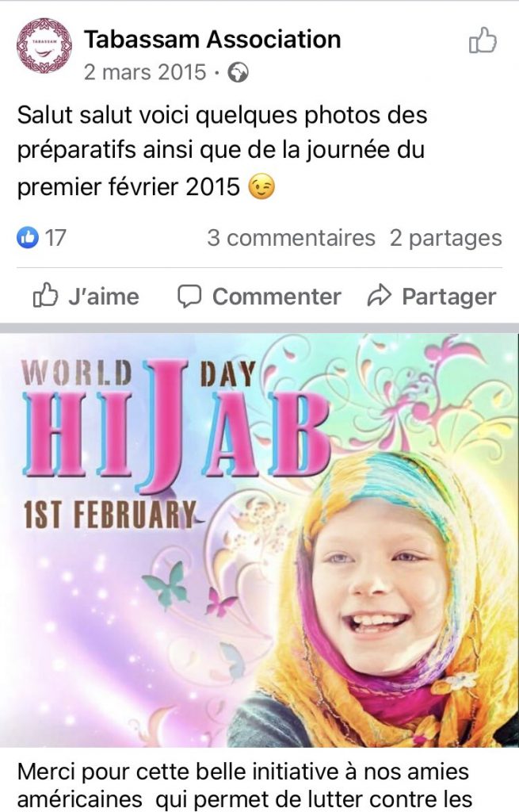
Task: View the 3 commentaires
Action: (x=291, y=238)
